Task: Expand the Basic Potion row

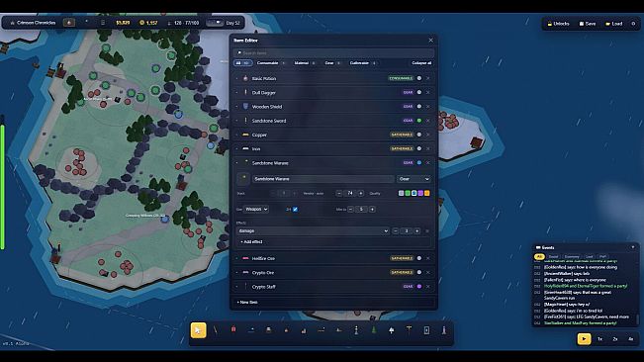Action: 236,78
